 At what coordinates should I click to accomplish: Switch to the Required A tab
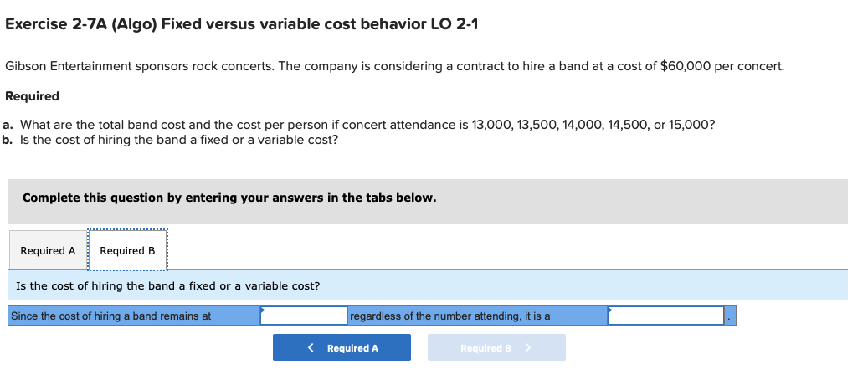coord(48,250)
